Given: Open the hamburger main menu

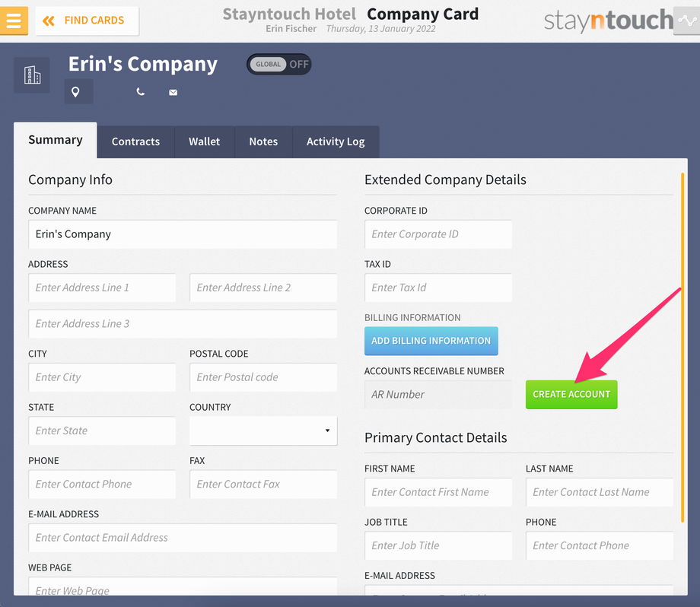Looking at the screenshot, I should point(14,21).
